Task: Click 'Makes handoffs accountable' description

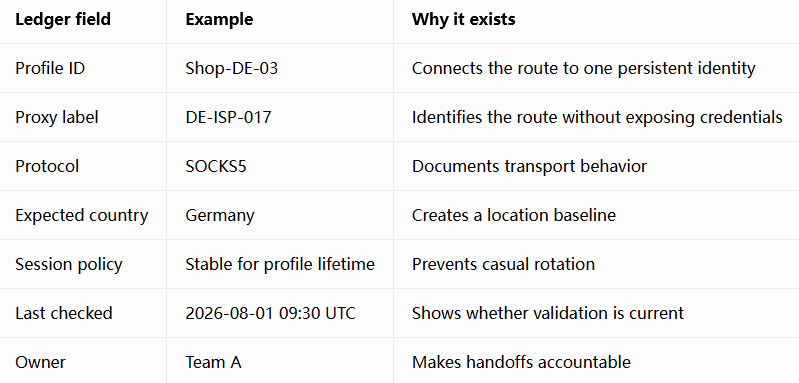Action: (521, 362)
